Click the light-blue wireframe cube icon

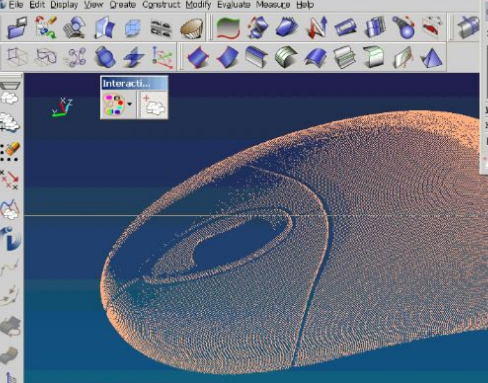coord(133,28)
